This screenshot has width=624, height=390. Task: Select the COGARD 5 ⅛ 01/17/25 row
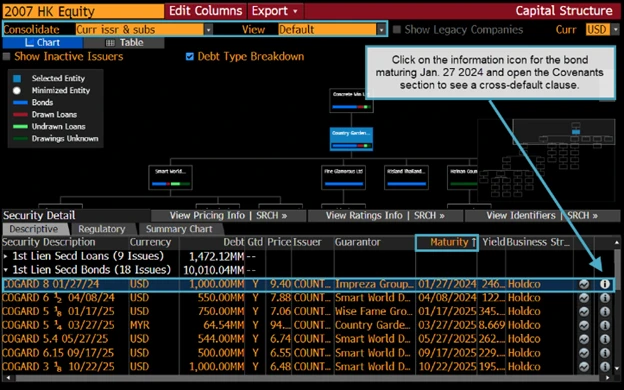(x=307, y=312)
